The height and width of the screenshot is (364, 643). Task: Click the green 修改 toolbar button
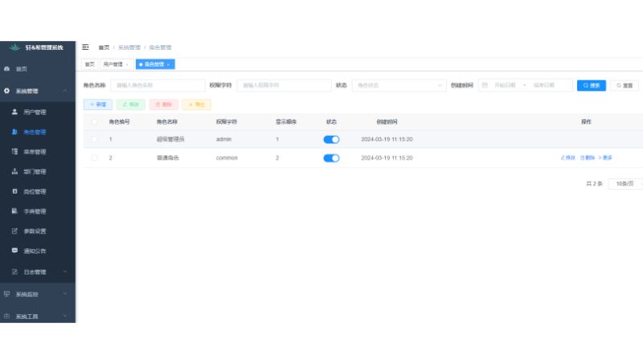coord(131,104)
